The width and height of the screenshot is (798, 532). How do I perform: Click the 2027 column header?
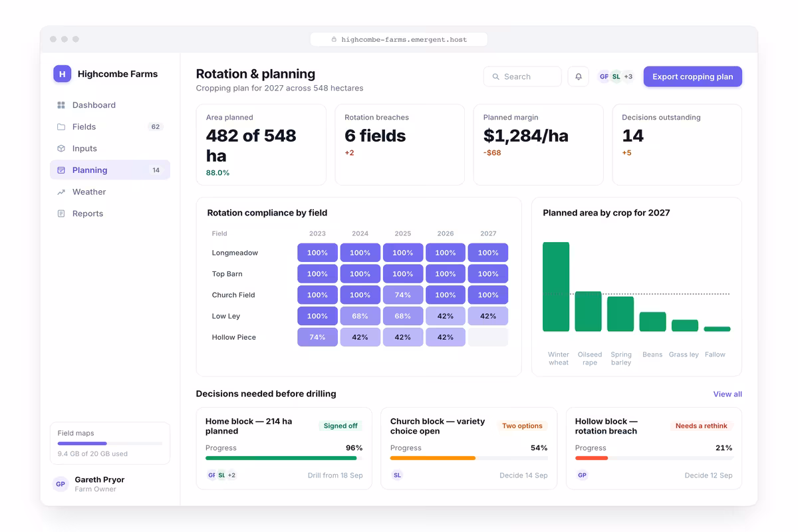pyautogui.click(x=488, y=233)
